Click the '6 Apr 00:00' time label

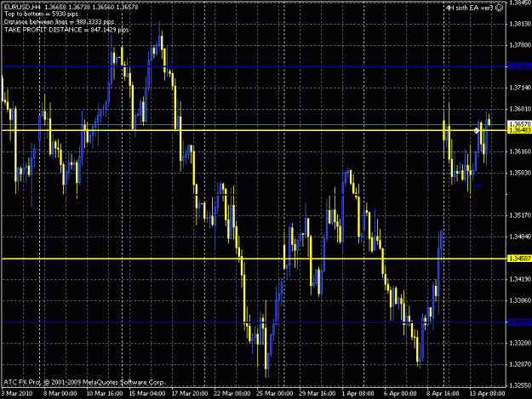pos(400,394)
